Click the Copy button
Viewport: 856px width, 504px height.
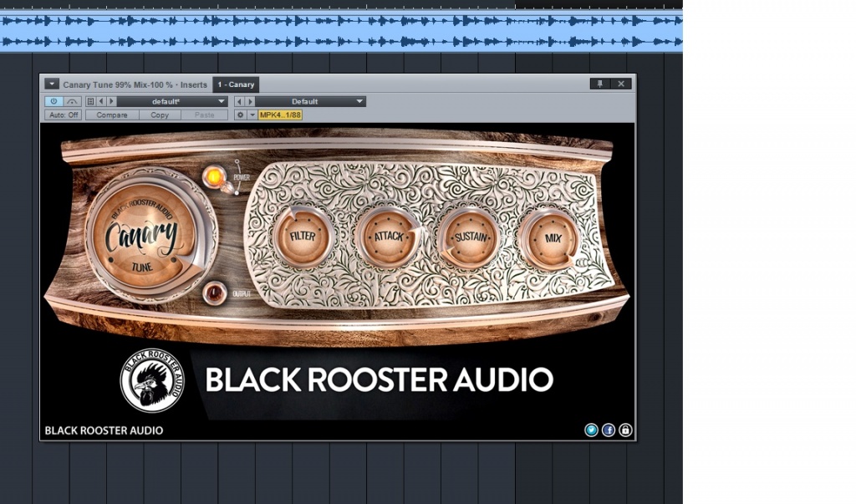(160, 115)
